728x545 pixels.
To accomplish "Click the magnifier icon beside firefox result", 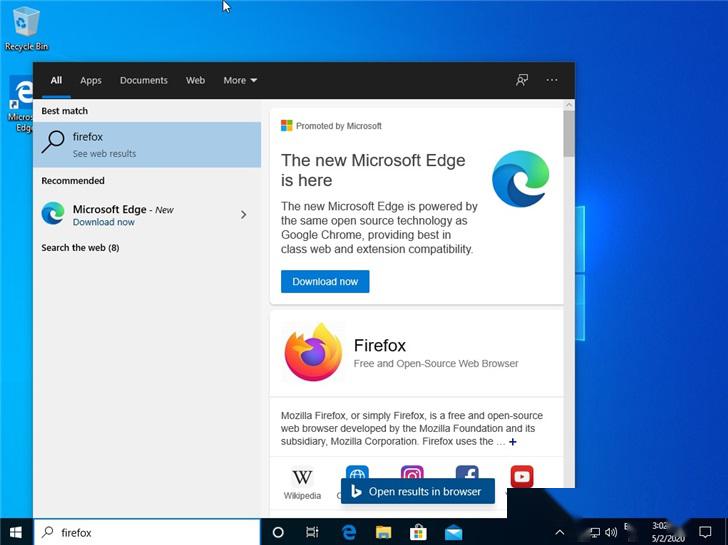I will coord(53,142).
